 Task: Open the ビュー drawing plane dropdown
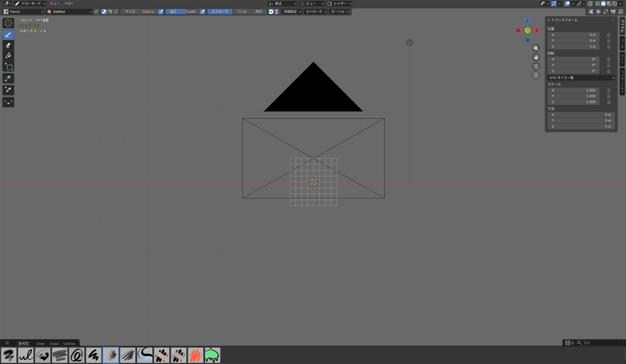click(312, 4)
